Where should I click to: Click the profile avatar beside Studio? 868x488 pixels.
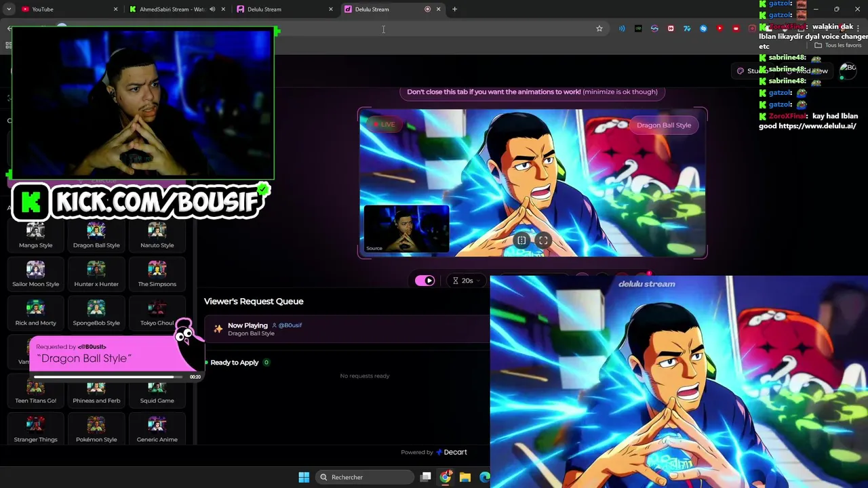click(848, 70)
